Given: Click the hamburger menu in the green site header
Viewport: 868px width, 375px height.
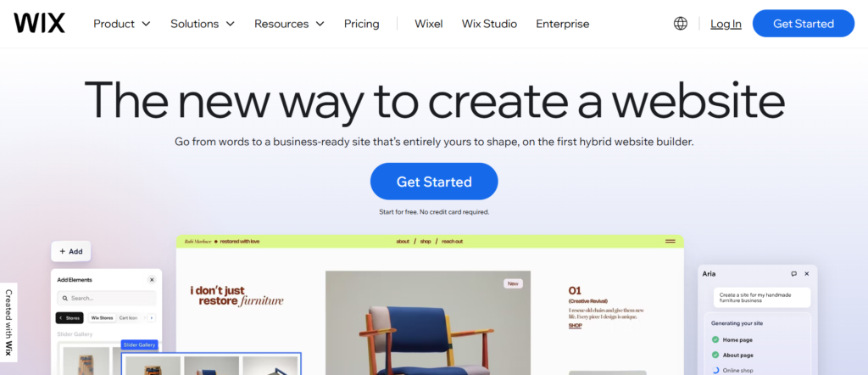Looking at the screenshot, I should click(670, 242).
